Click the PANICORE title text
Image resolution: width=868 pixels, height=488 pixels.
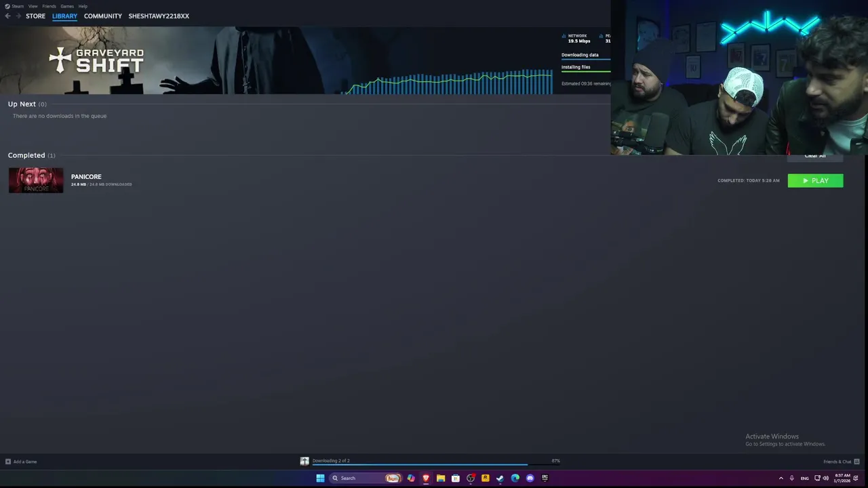86,177
